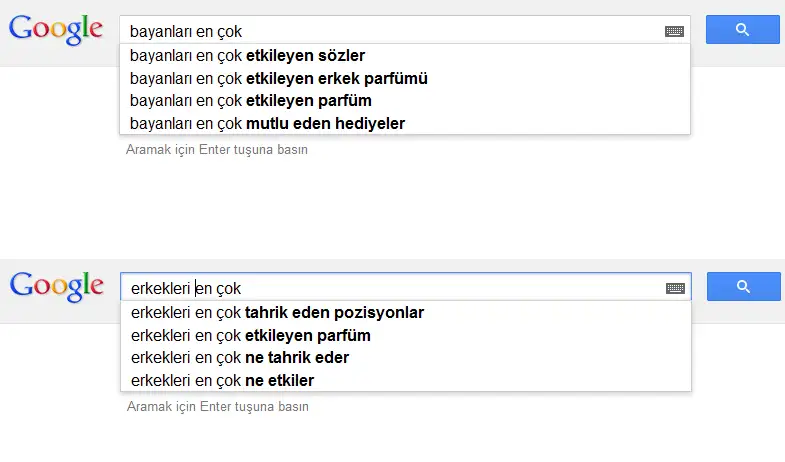
Task: Click top 'Aramak için Enter tuşuna basın' hint
Action: pyautogui.click(x=217, y=150)
